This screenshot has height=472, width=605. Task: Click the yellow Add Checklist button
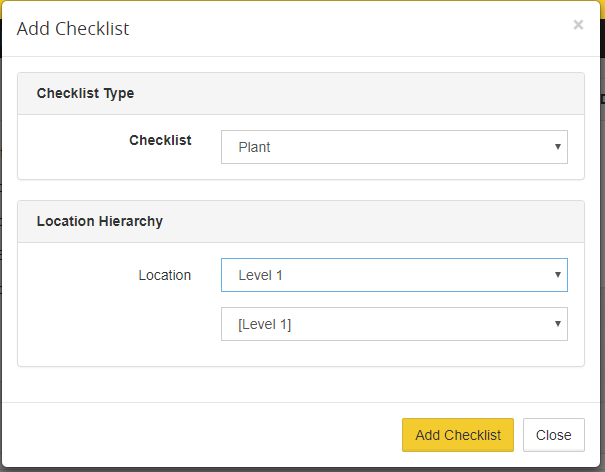457,435
